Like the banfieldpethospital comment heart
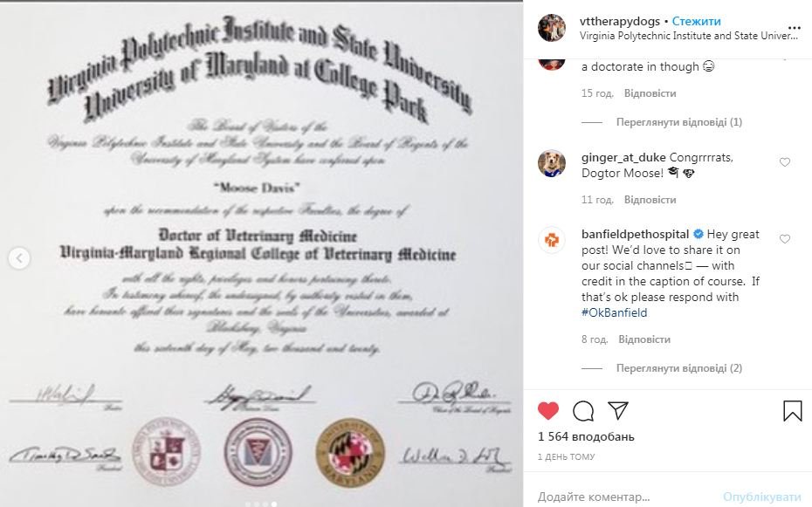Screen dimensions: 812x507 pyautogui.click(x=785, y=239)
